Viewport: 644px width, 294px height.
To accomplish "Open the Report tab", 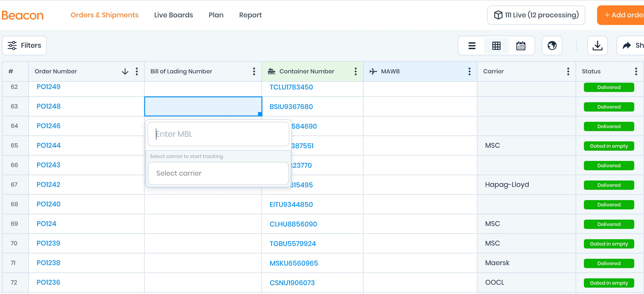I will [x=250, y=15].
